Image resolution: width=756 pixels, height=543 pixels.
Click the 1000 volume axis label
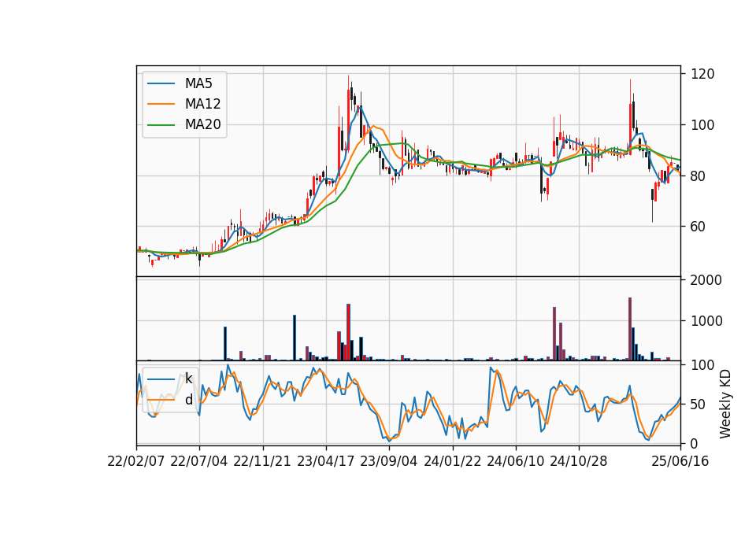pyautogui.click(x=706, y=321)
